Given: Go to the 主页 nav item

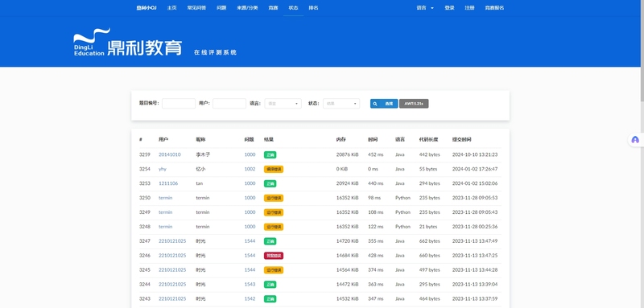Looking at the screenshot, I should point(171,8).
